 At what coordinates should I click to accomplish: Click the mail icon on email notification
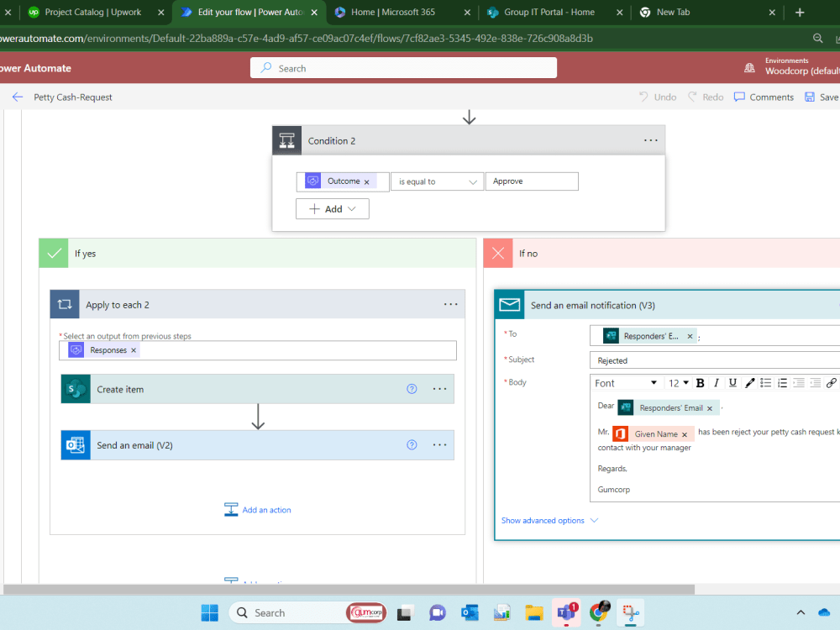(x=510, y=305)
